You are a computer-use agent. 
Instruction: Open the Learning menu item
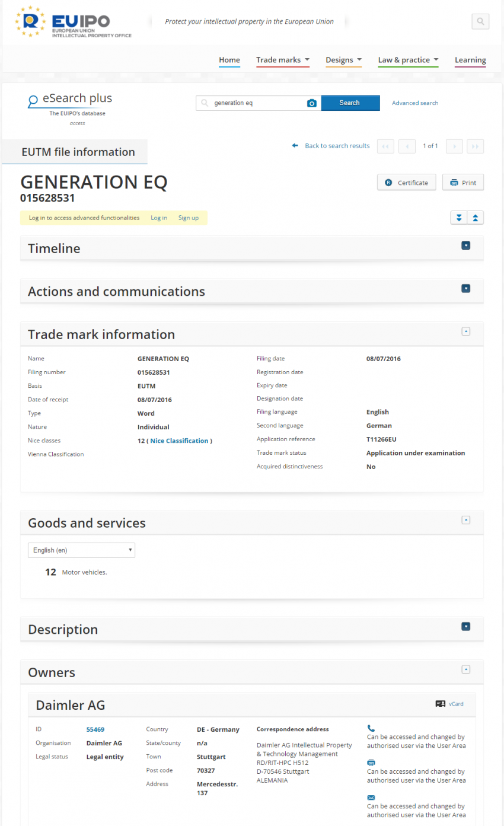pos(470,60)
